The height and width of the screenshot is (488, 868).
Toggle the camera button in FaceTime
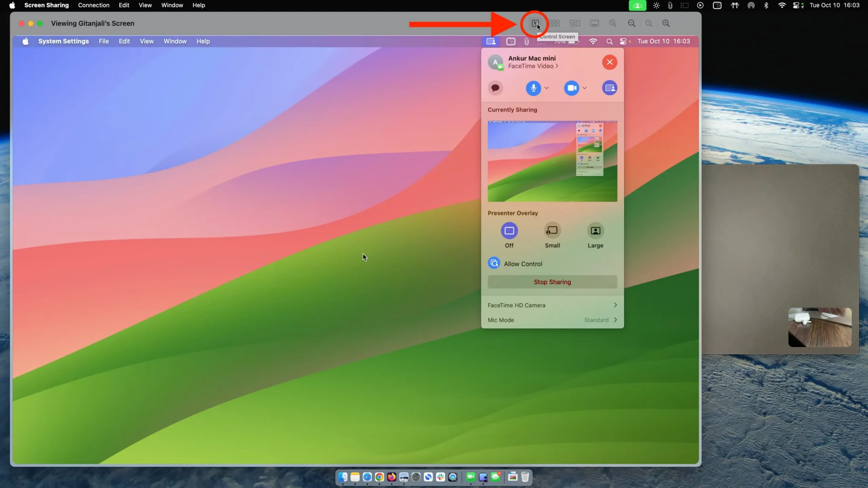pos(571,87)
